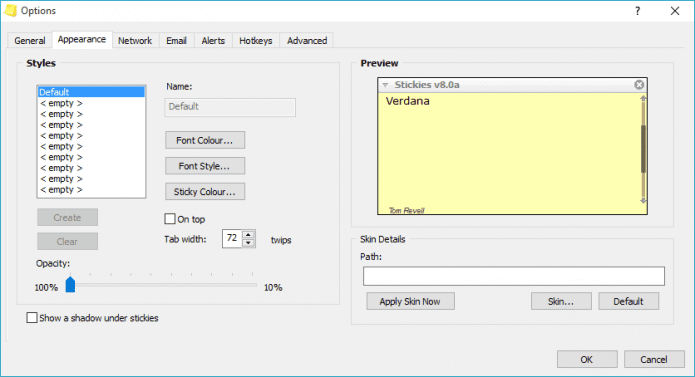
Task: Increase tab width with up arrow
Action: (249, 234)
